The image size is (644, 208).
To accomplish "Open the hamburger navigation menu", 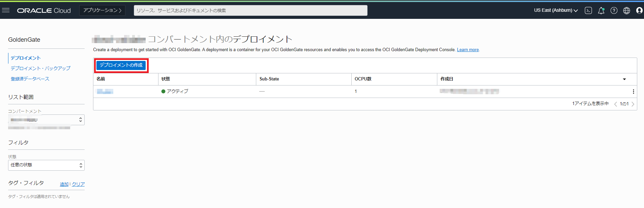I will tap(6, 10).
